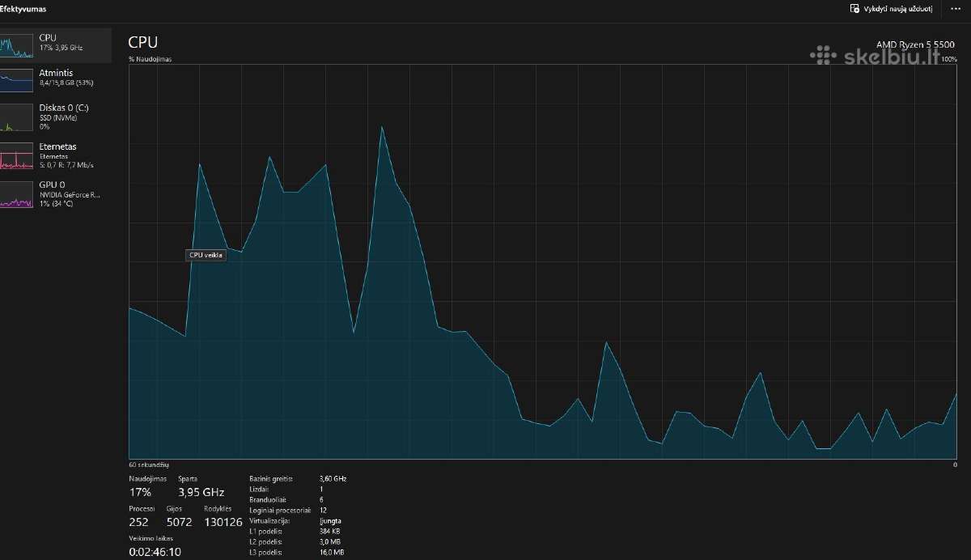The height and width of the screenshot is (560, 971).
Task: Click the L1 podėlis value 384 KB
Action: (x=330, y=532)
